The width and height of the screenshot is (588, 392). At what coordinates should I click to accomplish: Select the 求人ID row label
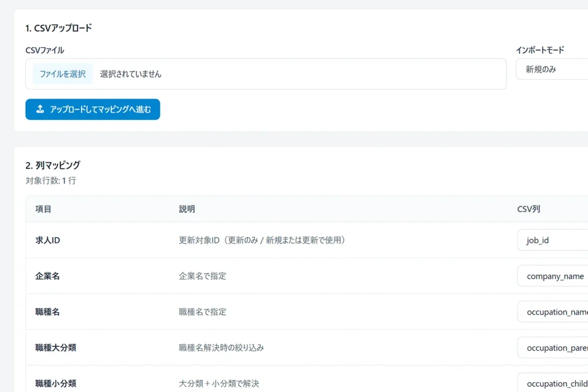(48, 240)
